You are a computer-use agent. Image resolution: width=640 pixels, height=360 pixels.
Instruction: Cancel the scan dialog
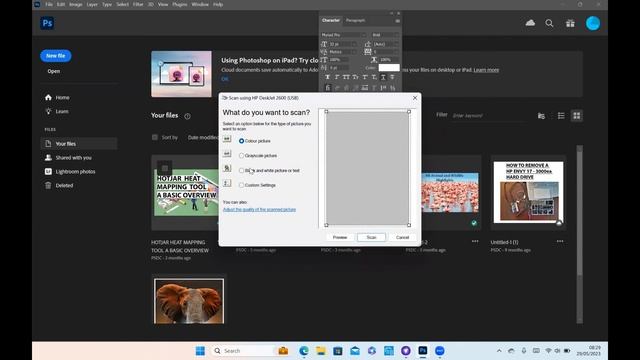(402, 238)
